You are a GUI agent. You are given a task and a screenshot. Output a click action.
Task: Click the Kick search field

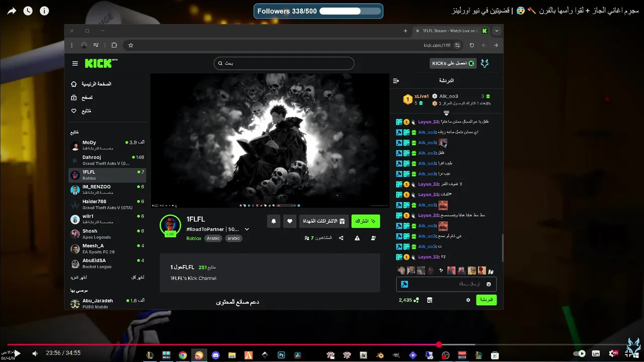(x=284, y=63)
